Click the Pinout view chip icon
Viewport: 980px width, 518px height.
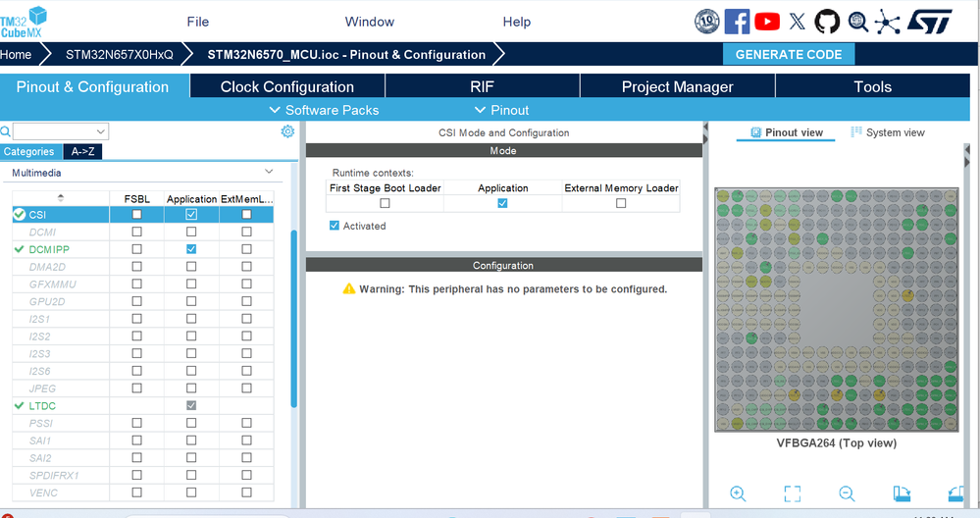point(755,132)
